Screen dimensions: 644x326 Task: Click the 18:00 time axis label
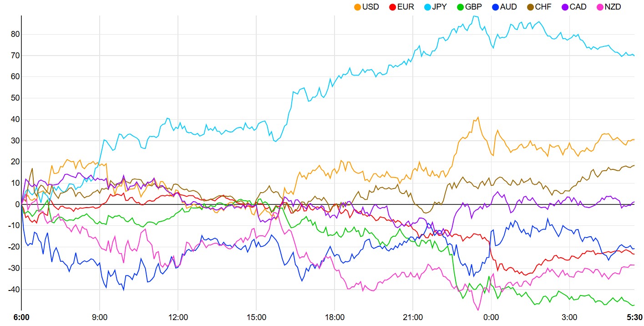335,317
